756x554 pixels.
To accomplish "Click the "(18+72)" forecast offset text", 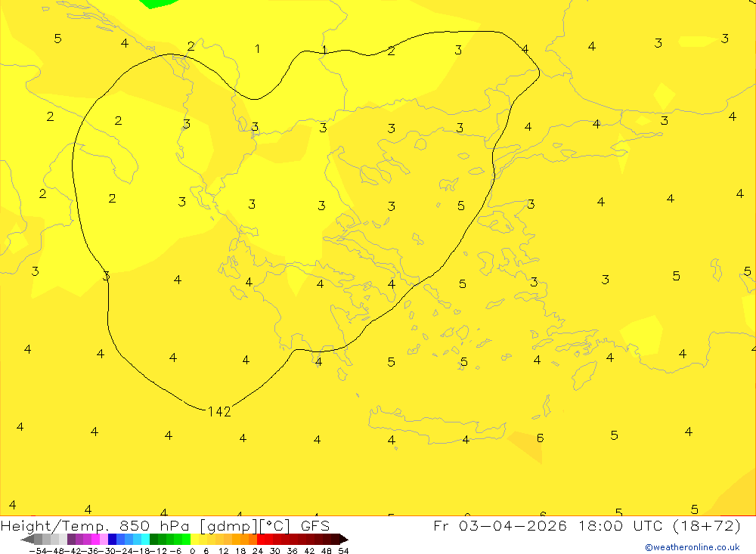I will [x=708, y=525].
